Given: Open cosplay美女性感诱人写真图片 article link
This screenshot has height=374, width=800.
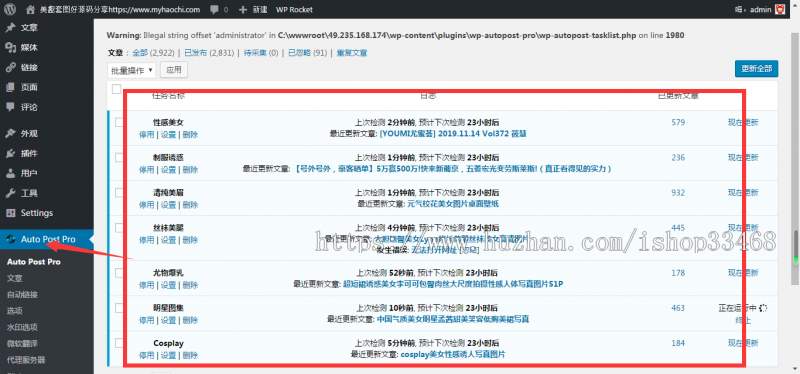Looking at the screenshot, I should (453, 355).
